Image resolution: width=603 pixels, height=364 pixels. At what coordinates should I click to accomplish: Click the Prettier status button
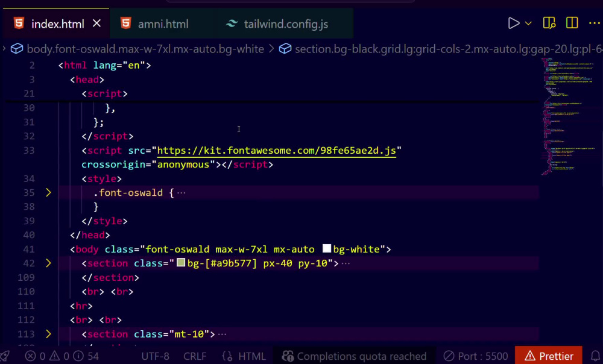(x=549, y=356)
